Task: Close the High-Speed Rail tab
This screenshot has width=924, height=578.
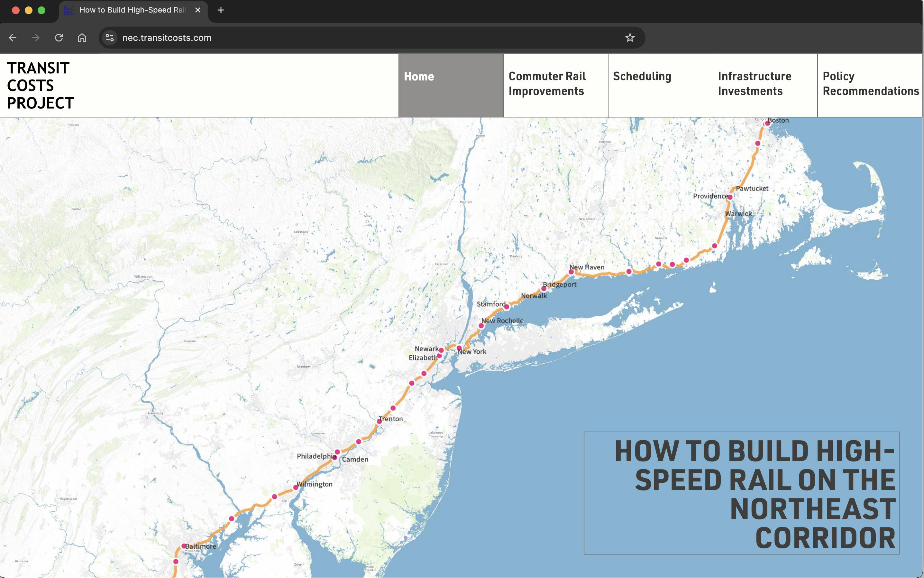Action: click(197, 10)
